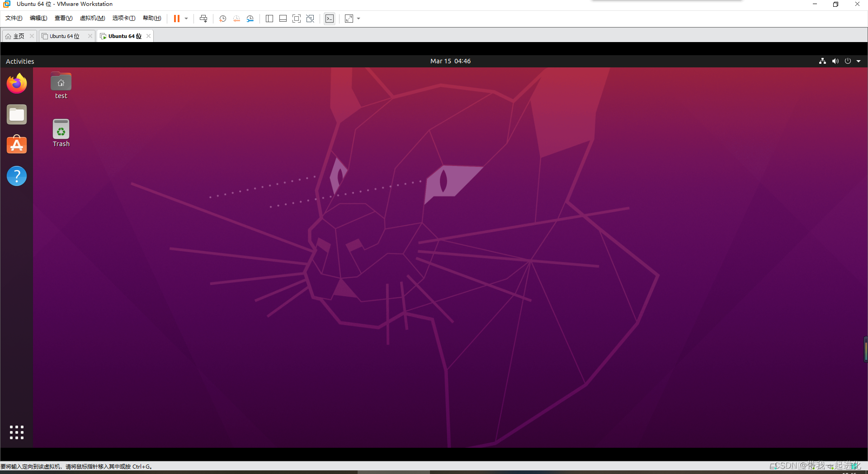This screenshot has width=868, height=474.
Task: Close the inactive Ubuntu 64 位 tab
Action: click(x=90, y=36)
